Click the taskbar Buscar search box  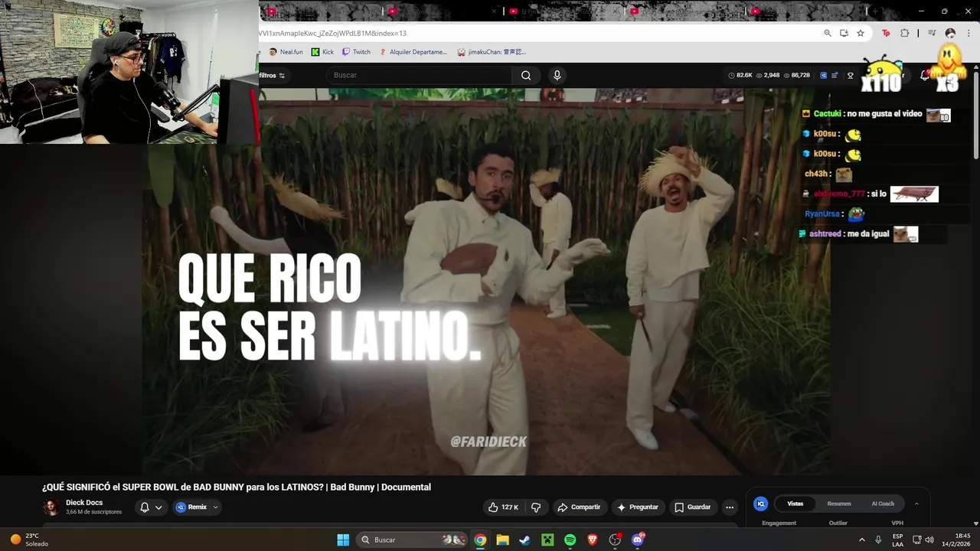[412, 540]
